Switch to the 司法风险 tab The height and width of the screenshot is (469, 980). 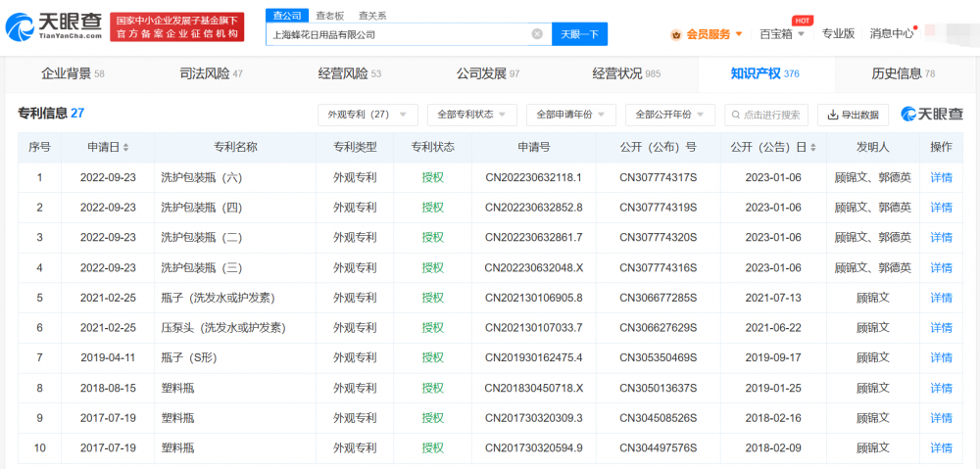pos(212,74)
